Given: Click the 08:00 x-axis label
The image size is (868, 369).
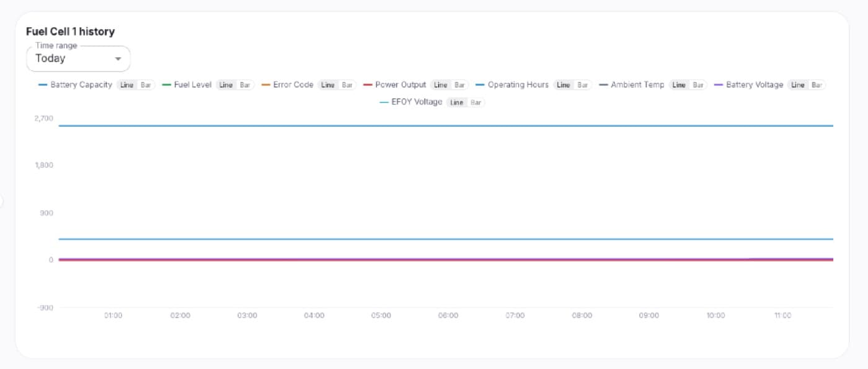Looking at the screenshot, I should pos(582,316).
